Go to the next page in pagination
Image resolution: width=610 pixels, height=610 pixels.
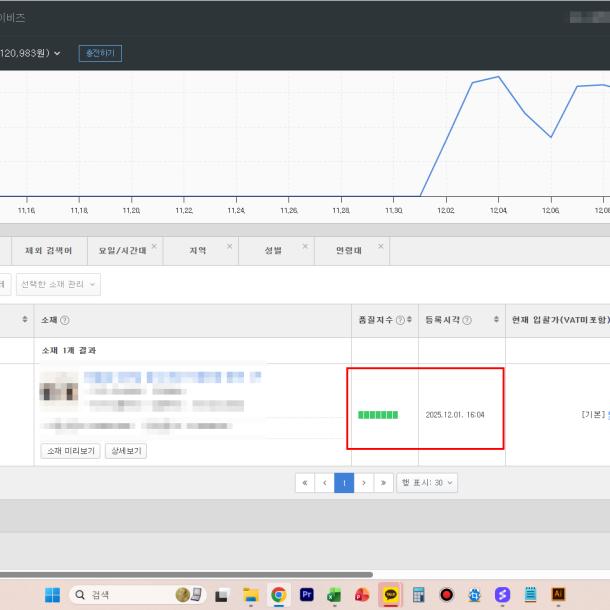(x=364, y=482)
